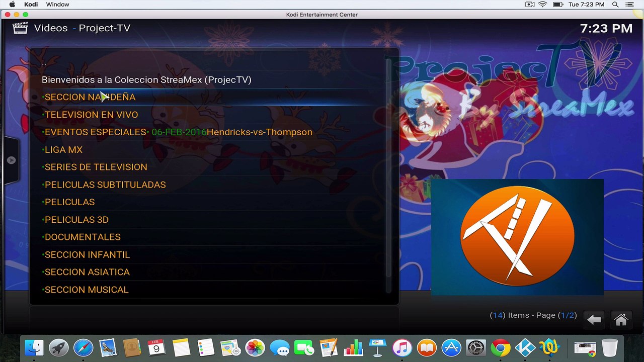This screenshot has width=644, height=362.
Task: Click the battery status icon
Action: click(x=557, y=5)
